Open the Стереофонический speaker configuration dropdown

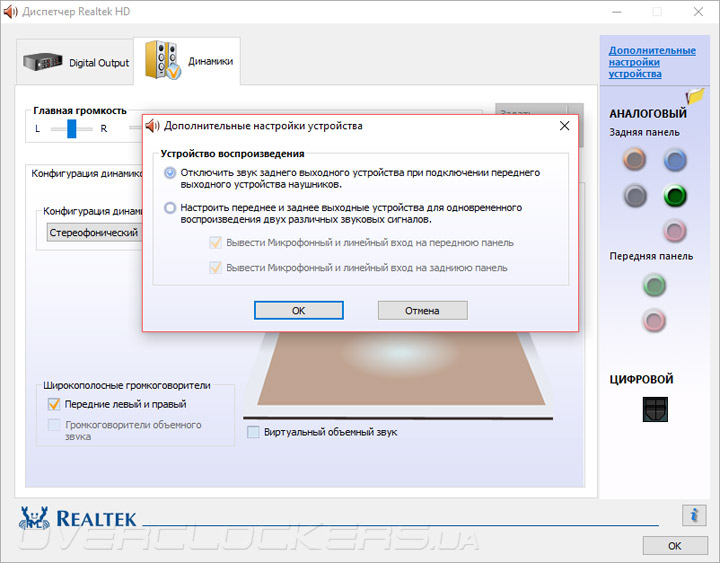(94, 232)
